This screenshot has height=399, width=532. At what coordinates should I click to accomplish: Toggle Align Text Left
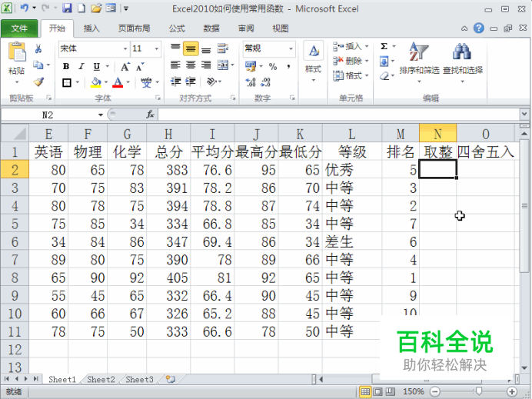tap(175, 65)
